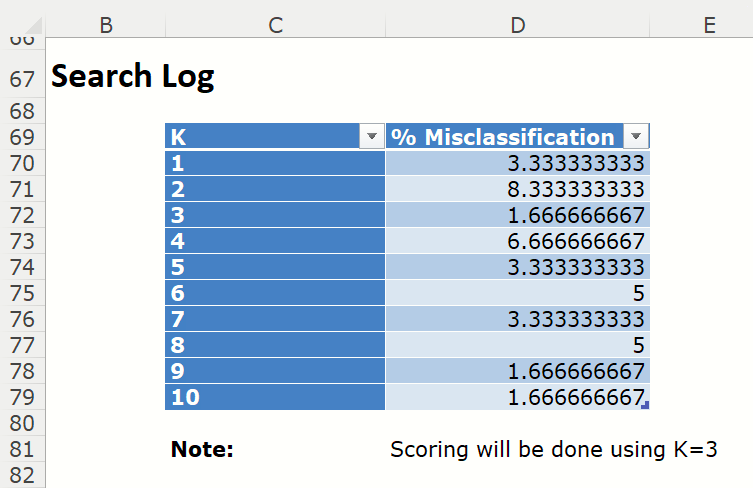
Task: Select column E header
Action: [x=709, y=25]
